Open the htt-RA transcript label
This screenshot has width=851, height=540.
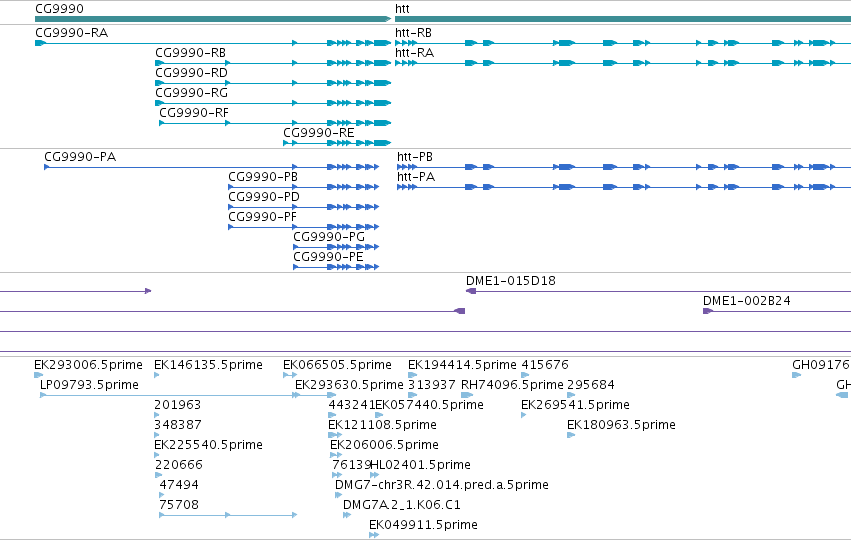pos(415,53)
